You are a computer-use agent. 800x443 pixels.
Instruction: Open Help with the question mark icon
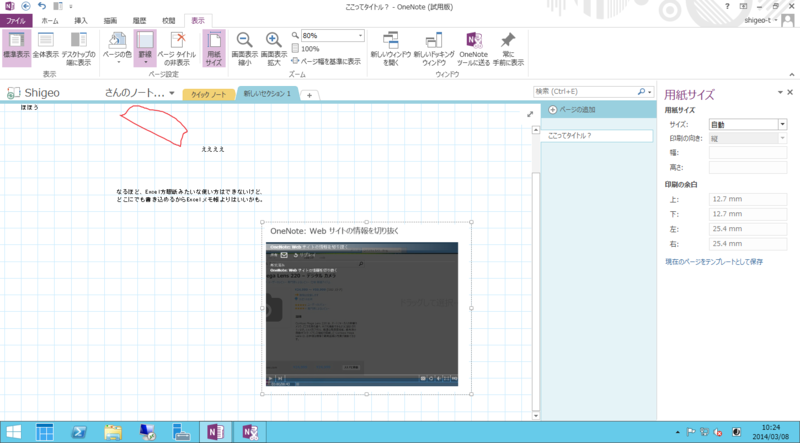(x=728, y=6)
